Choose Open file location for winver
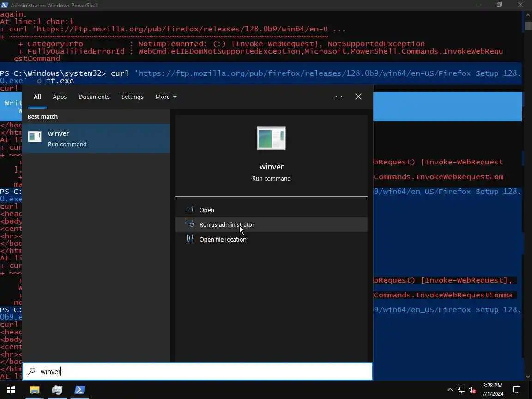The image size is (532, 399). (x=272, y=239)
